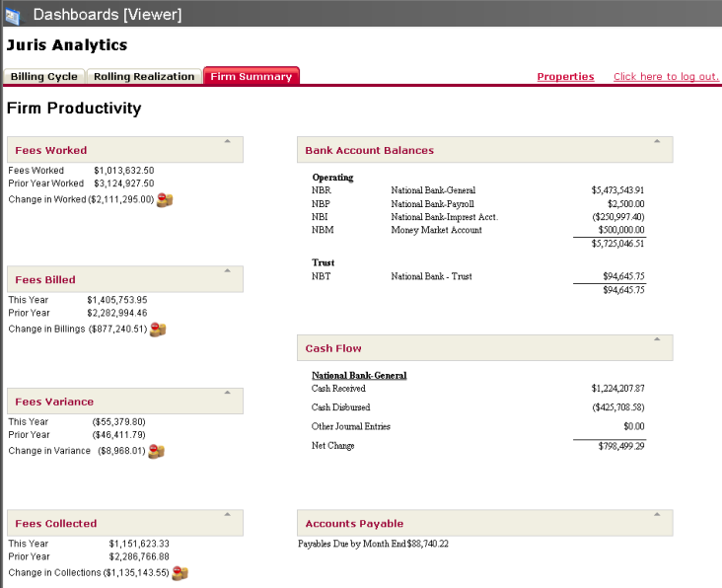
Task: Click the coins icon beside Change in Billings
Action: [157, 329]
